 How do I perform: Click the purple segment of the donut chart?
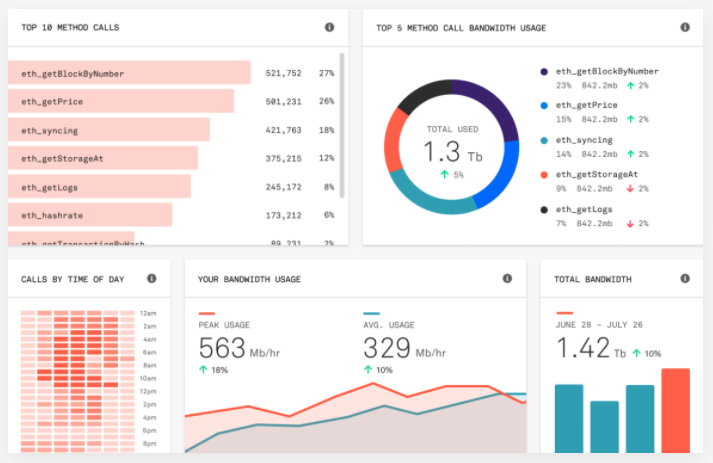(493, 103)
